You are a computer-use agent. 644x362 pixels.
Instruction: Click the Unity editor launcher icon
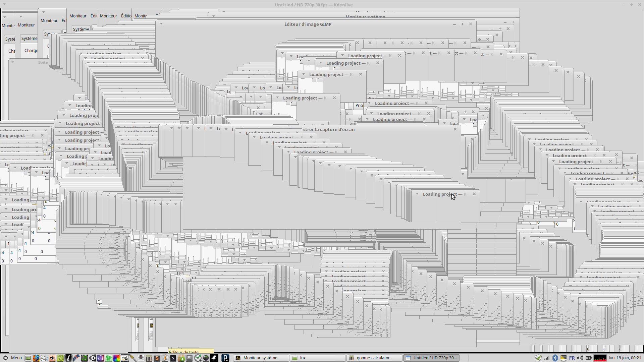pos(93,358)
